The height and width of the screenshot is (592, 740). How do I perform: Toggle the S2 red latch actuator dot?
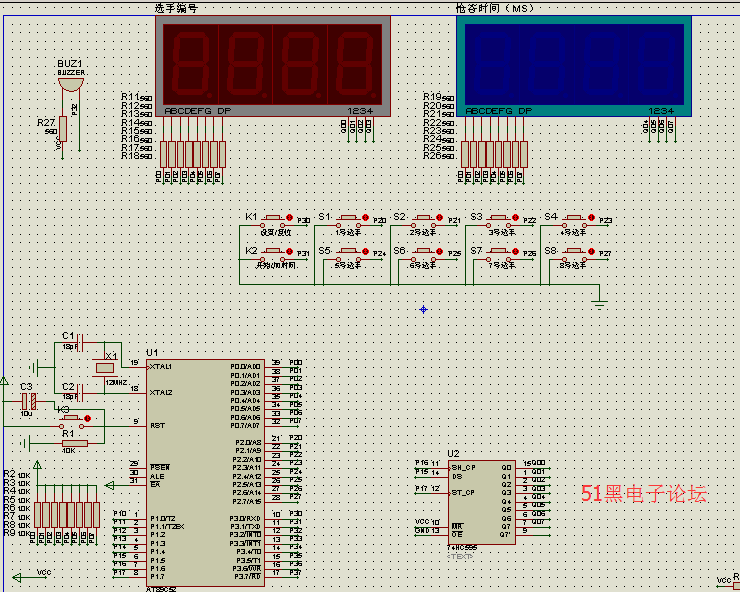(x=439, y=218)
